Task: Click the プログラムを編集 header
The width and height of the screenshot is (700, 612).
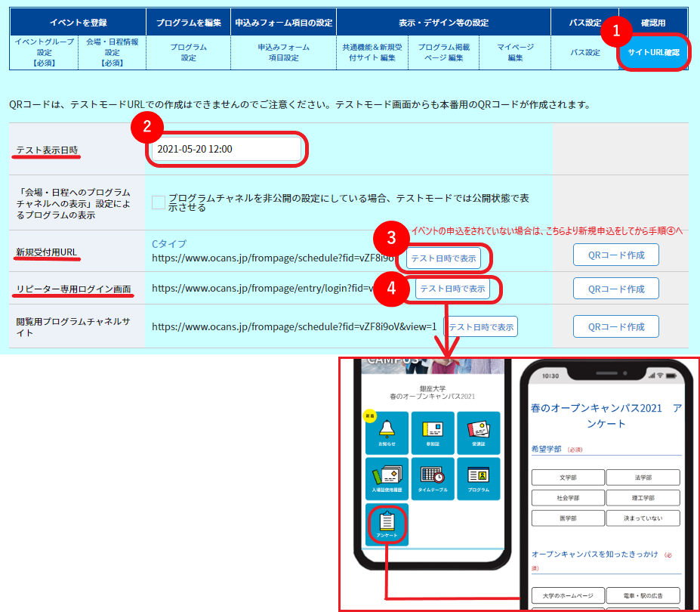Action: click(188, 23)
